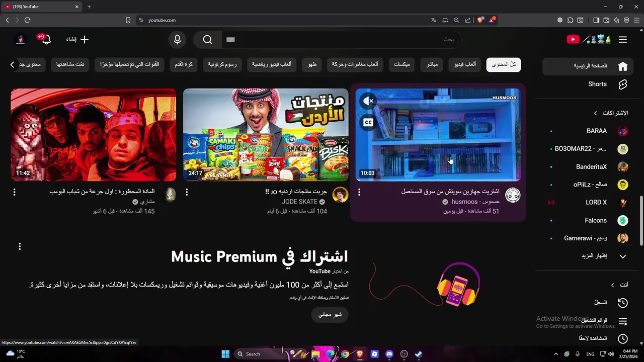Select the كل المحتوى filter chip
The width and height of the screenshot is (644, 362).
tap(504, 64)
